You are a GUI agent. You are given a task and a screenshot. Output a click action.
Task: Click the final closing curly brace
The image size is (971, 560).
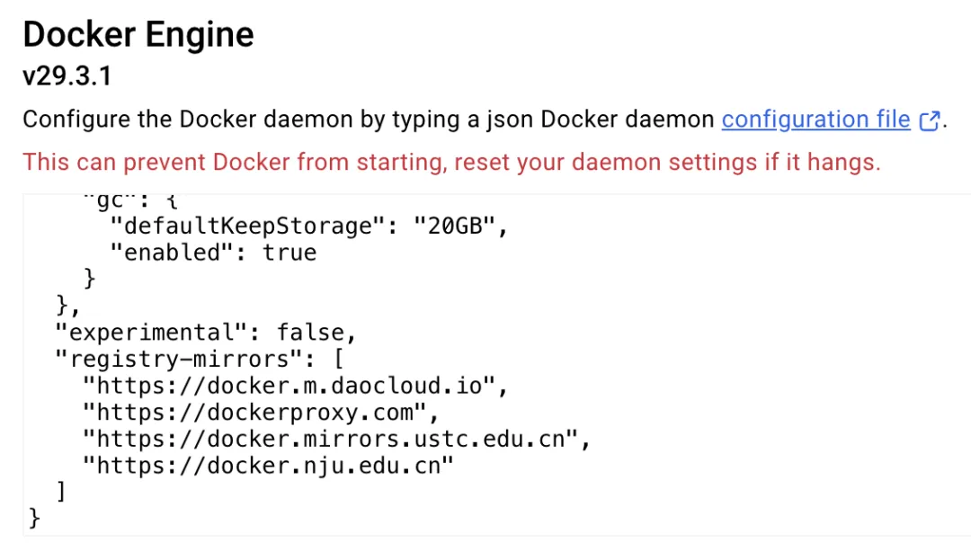(x=34, y=519)
